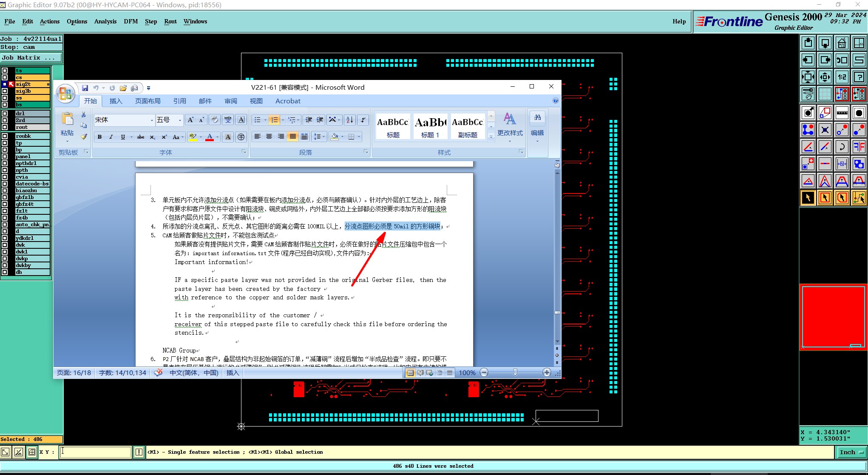The height and width of the screenshot is (475, 868).
Task: Click the Word Help question mark icon
Action: click(x=555, y=101)
